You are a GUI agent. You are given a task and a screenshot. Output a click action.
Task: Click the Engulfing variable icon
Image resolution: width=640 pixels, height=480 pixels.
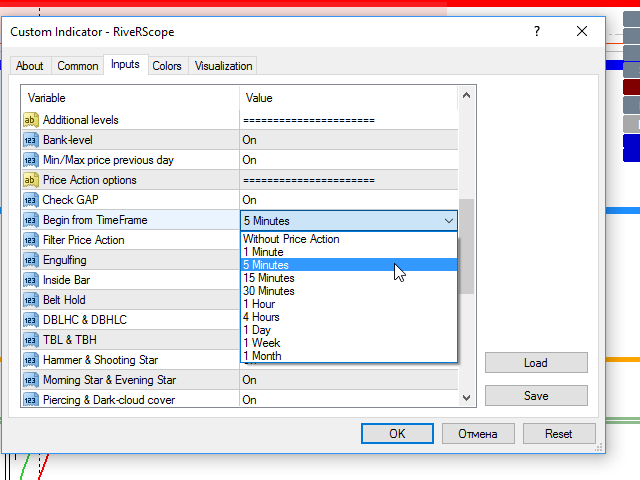(x=30, y=260)
